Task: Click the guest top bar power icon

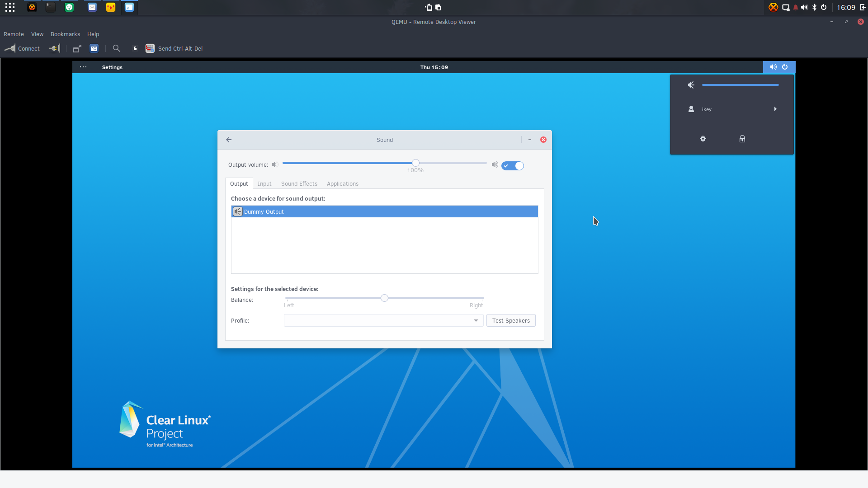Action: (785, 67)
